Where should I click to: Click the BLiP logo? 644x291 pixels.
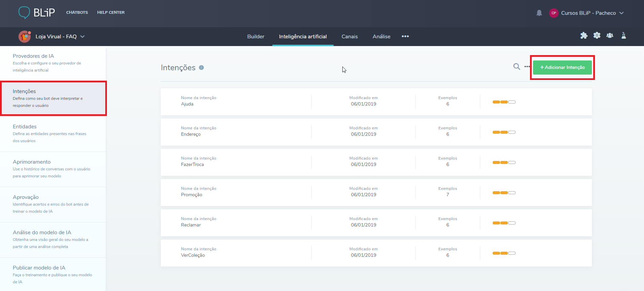pos(36,12)
